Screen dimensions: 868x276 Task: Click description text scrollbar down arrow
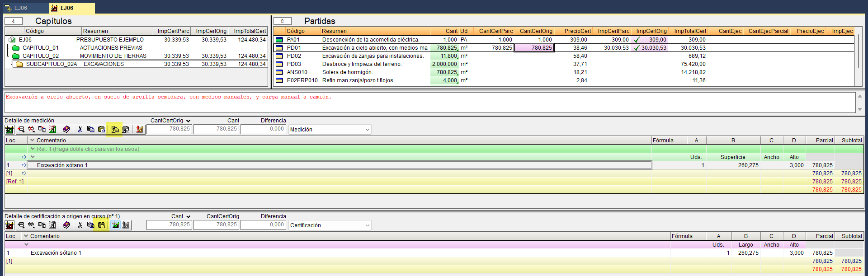coord(860,109)
